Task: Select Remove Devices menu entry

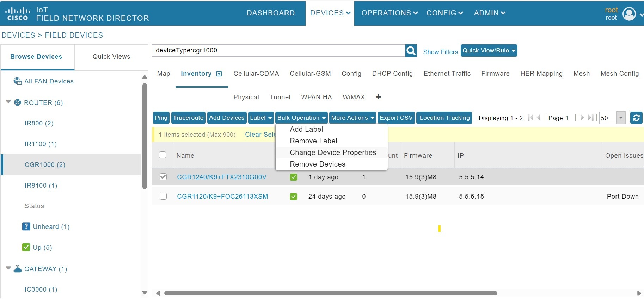Action: pyautogui.click(x=317, y=164)
